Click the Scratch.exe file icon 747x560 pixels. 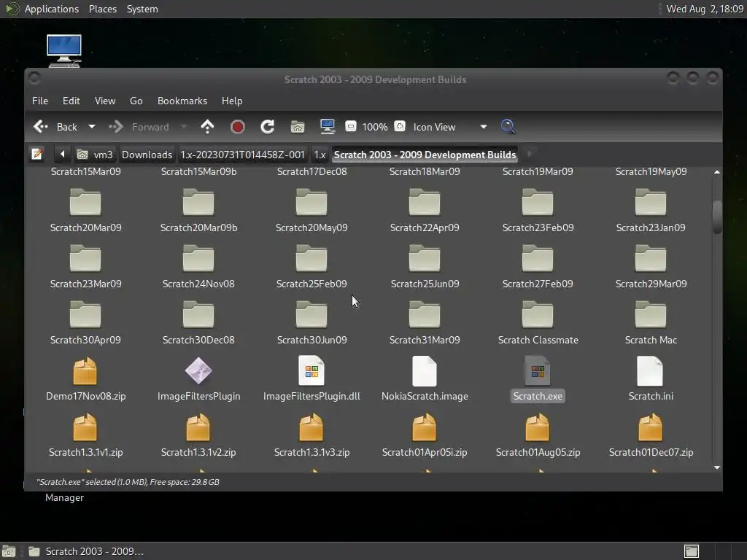pyautogui.click(x=538, y=371)
